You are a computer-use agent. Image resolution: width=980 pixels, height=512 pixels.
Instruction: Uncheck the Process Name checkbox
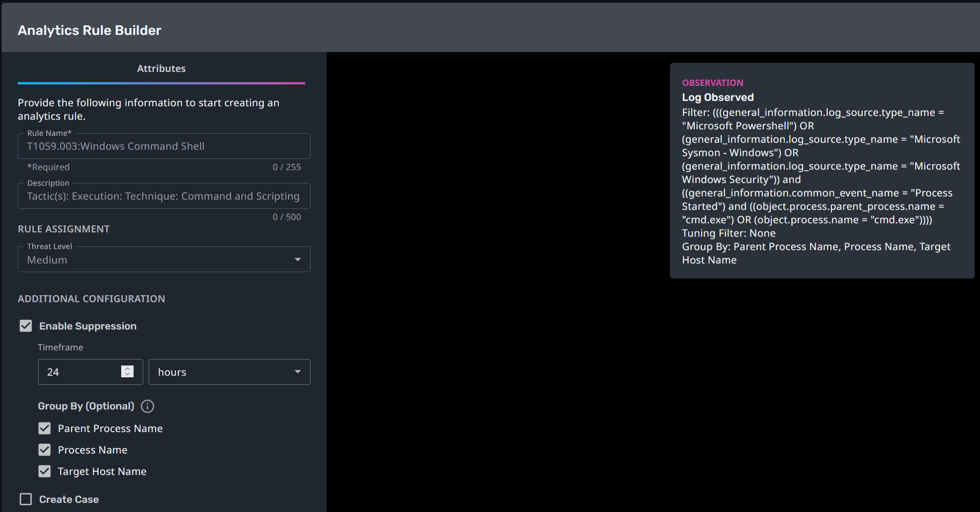(45, 450)
